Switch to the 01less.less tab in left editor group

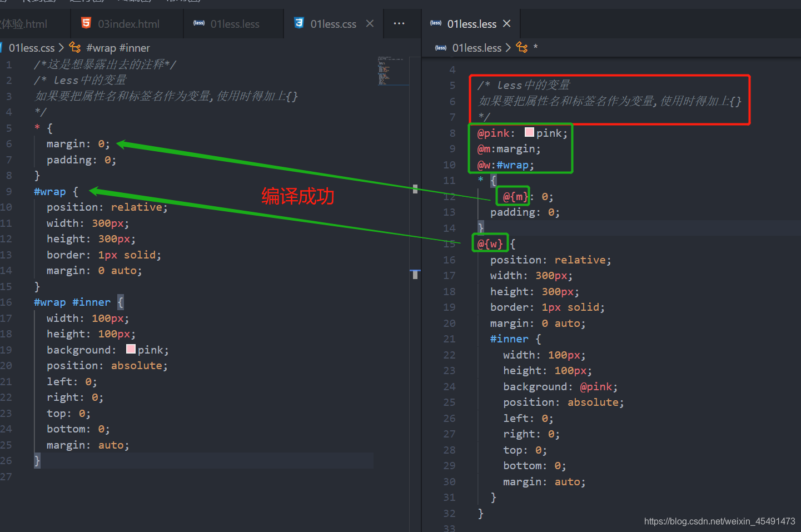234,24
